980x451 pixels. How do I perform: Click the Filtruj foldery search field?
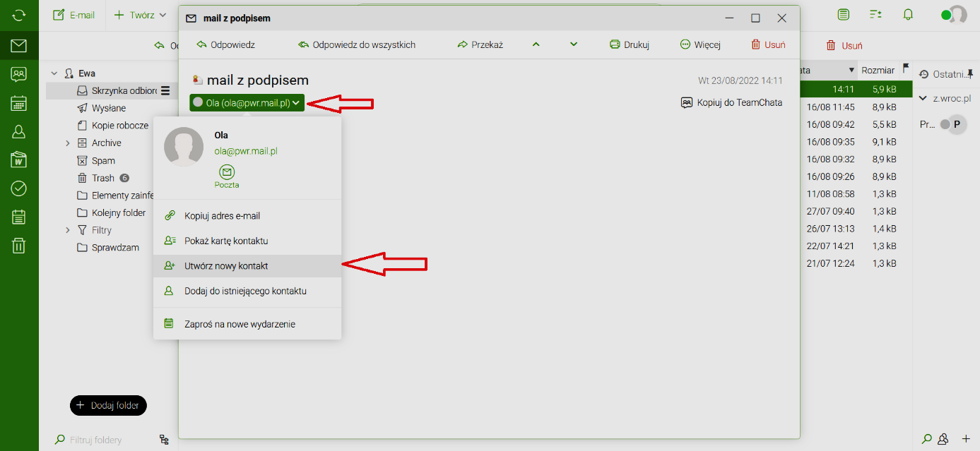click(x=106, y=440)
